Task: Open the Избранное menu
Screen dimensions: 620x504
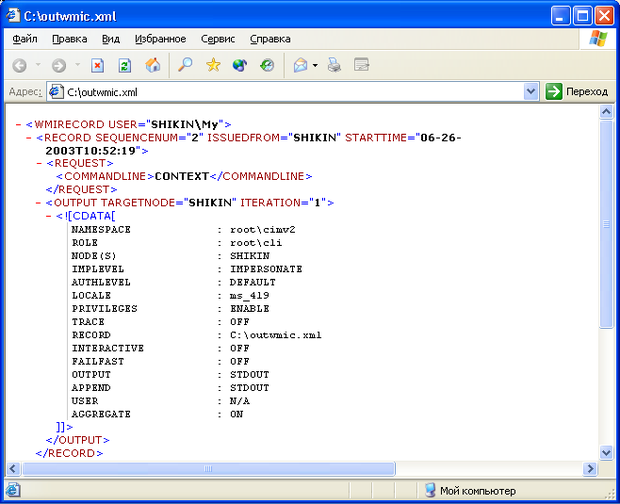Action: tap(159, 39)
